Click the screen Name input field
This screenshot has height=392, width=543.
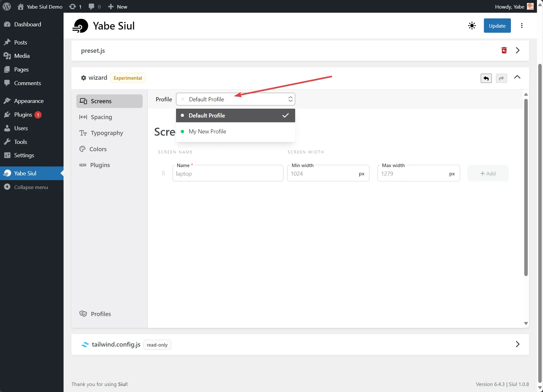click(228, 173)
